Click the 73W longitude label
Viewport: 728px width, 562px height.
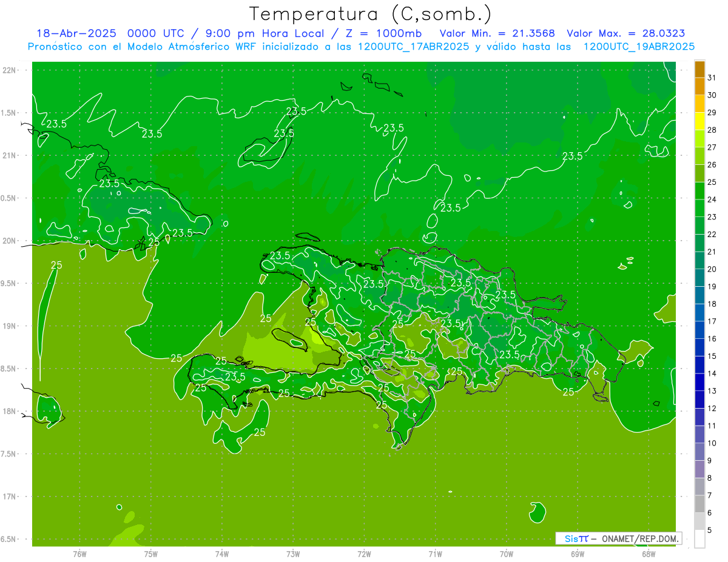pos(293,554)
